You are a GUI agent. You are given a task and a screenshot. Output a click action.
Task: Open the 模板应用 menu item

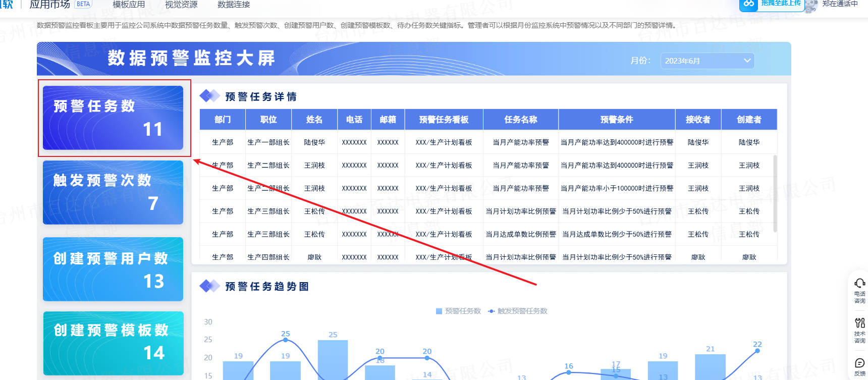click(x=129, y=5)
